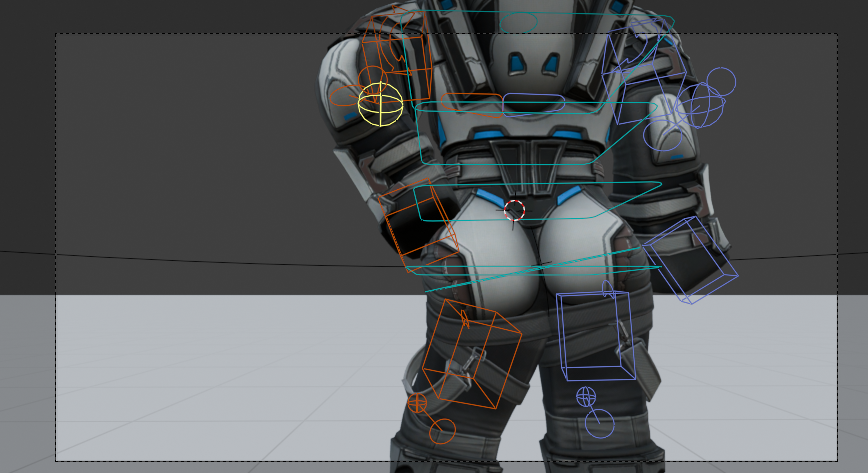Select the small blue sphere knee control
Screen dimensions: 868x473
[x=586, y=397]
